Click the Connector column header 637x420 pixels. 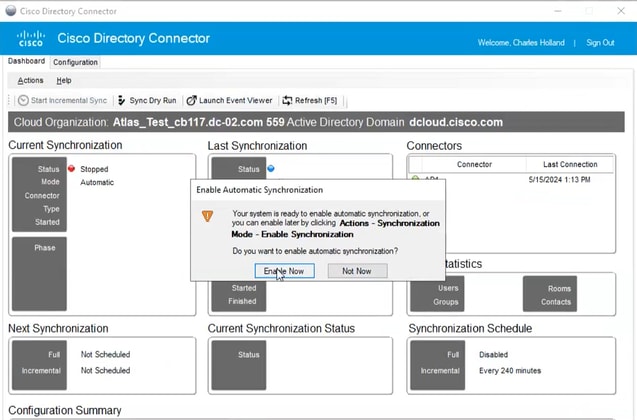(x=474, y=165)
